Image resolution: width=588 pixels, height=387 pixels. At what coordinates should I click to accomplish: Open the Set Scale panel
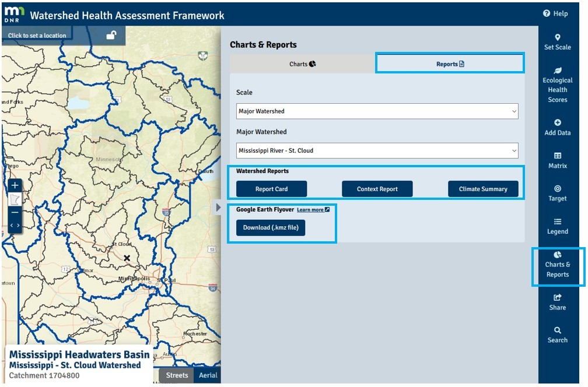point(557,42)
